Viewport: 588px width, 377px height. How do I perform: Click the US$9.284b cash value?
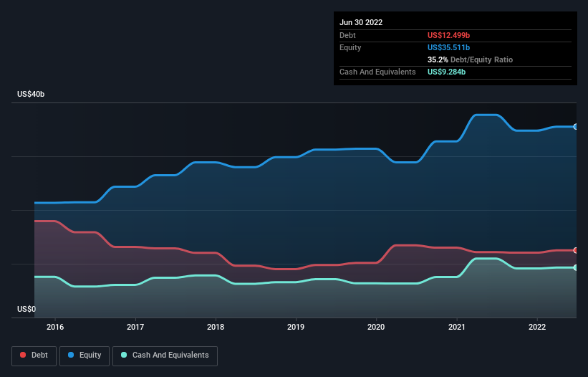point(447,72)
